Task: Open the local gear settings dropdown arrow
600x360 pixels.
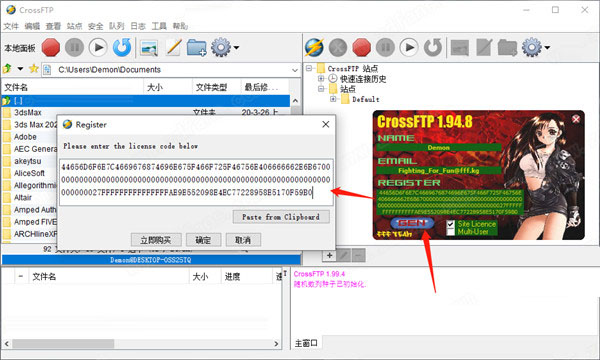Action: tap(236, 48)
